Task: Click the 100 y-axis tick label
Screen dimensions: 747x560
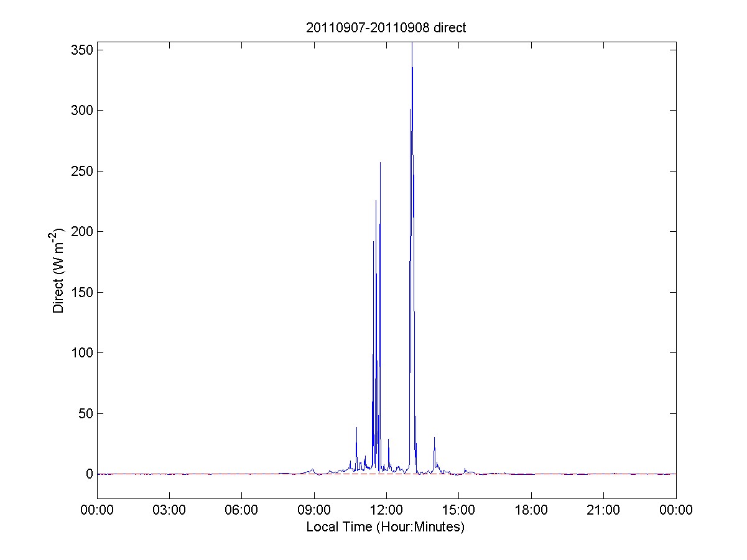Action: tap(81, 352)
